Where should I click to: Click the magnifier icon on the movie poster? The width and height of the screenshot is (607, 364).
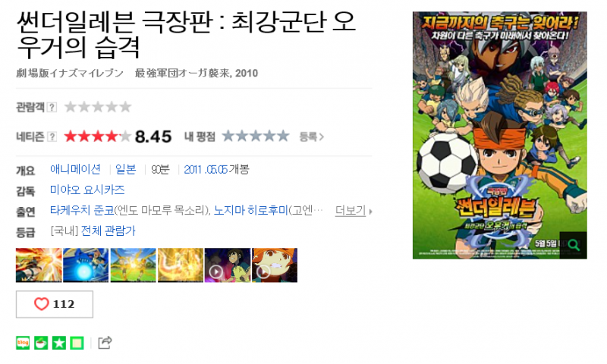pos(574,244)
